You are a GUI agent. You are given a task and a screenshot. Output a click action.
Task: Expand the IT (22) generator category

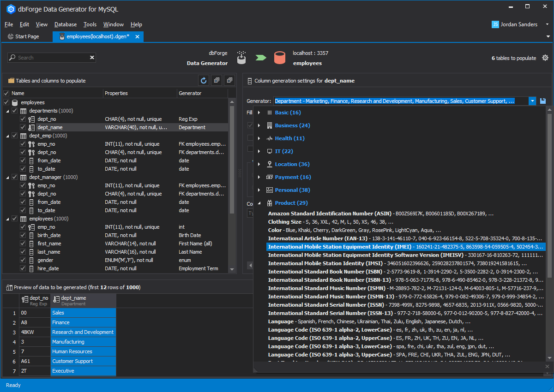pos(259,151)
